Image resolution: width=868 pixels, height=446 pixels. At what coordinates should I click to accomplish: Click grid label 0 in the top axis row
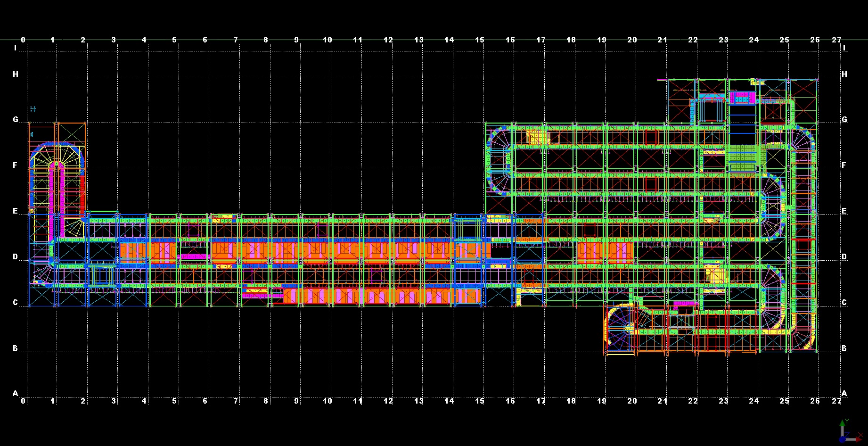pos(23,40)
